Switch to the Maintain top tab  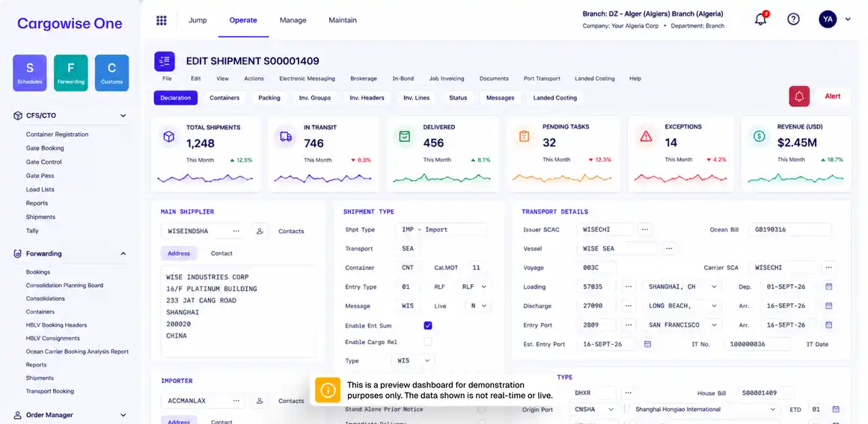(x=343, y=20)
